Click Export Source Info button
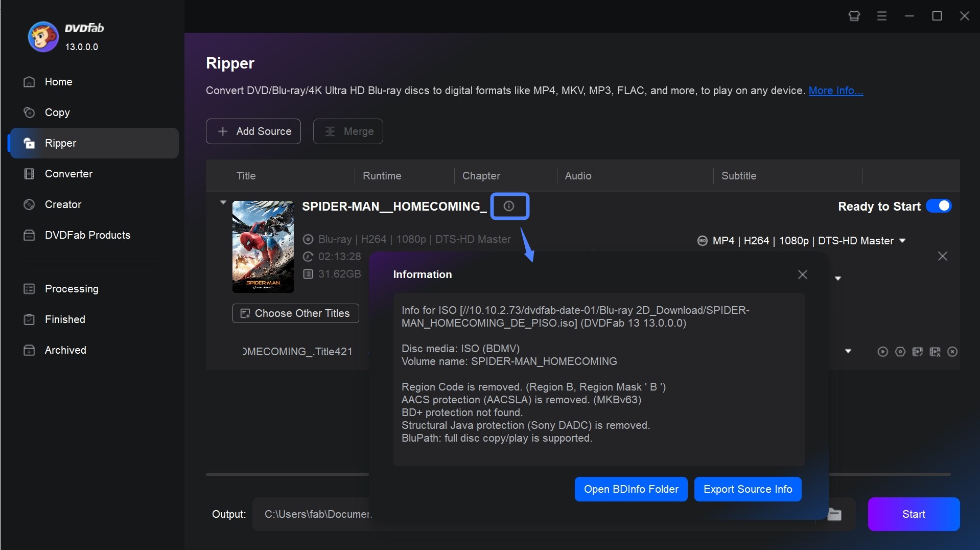The height and width of the screenshot is (550, 980). click(x=747, y=489)
